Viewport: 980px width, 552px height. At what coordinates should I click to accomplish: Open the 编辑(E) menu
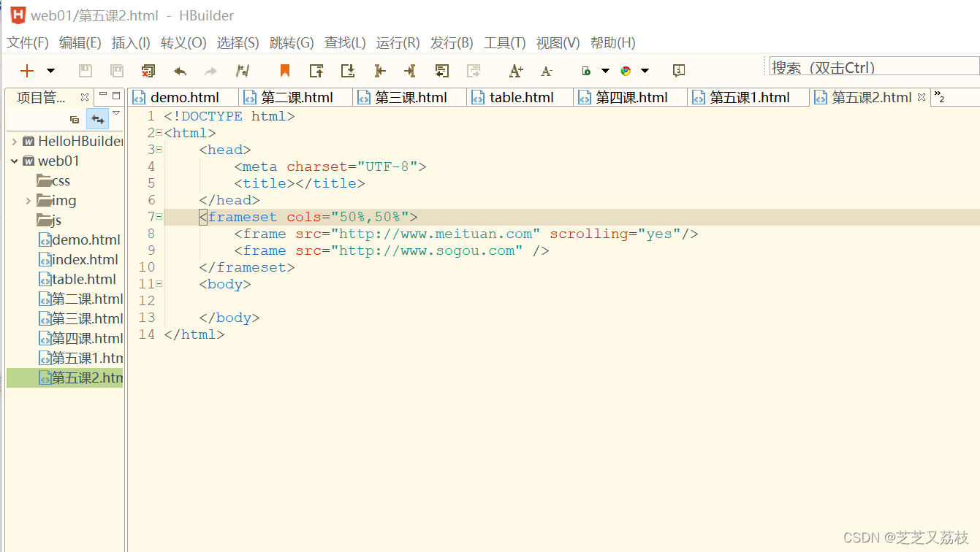[x=80, y=43]
